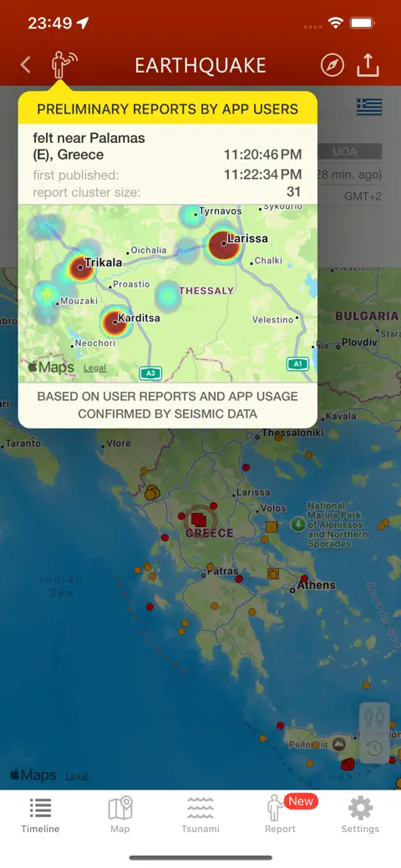Tap the Tyrnavos heat spot in popup
Image resolution: width=401 pixels, height=868 pixels.
point(191,215)
